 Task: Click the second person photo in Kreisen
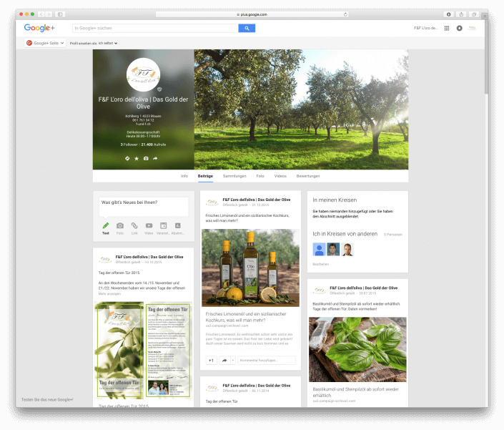coord(333,250)
